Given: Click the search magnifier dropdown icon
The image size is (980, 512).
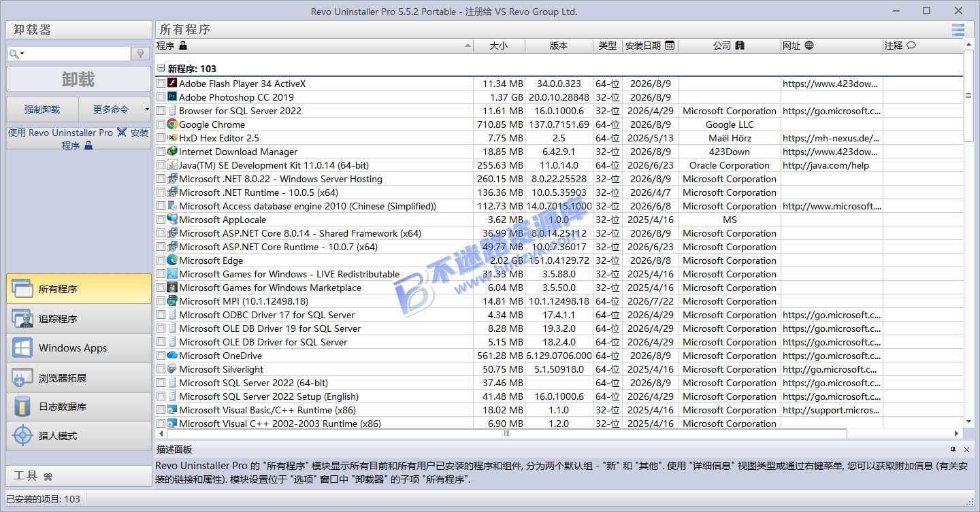Looking at the screenshot, I should [17, 54].
